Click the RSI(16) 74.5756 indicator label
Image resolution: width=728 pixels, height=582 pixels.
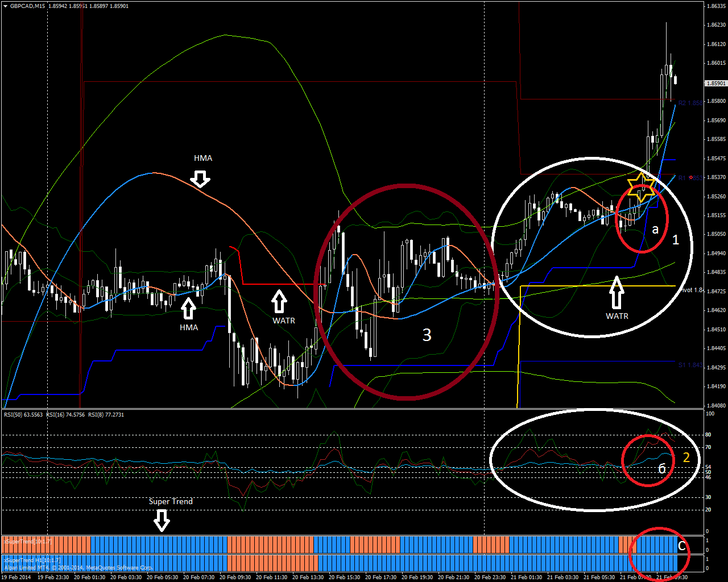coord(66,415)
